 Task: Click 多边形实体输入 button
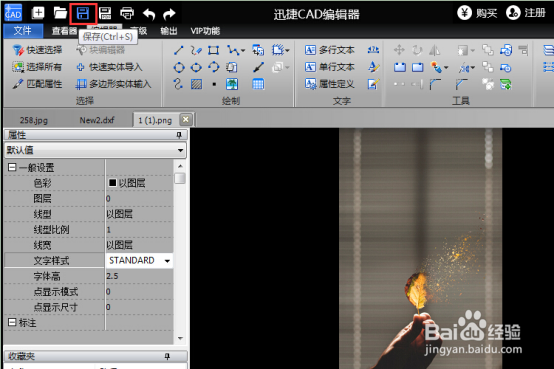114,84
